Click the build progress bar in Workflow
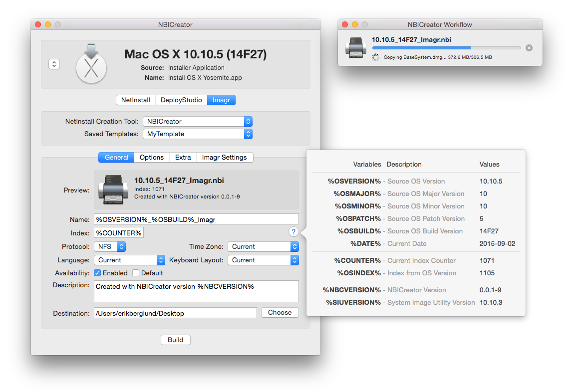Image resolution: width=574 pixels, height=392 pixels. pyautogui.click(x=446, y=48)
